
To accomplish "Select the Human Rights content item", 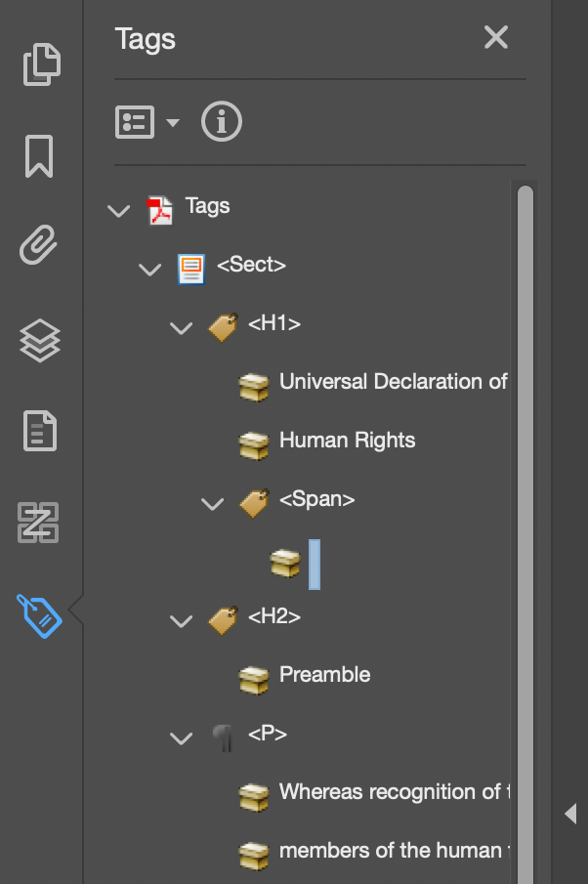I will click(x=347, y=441).
